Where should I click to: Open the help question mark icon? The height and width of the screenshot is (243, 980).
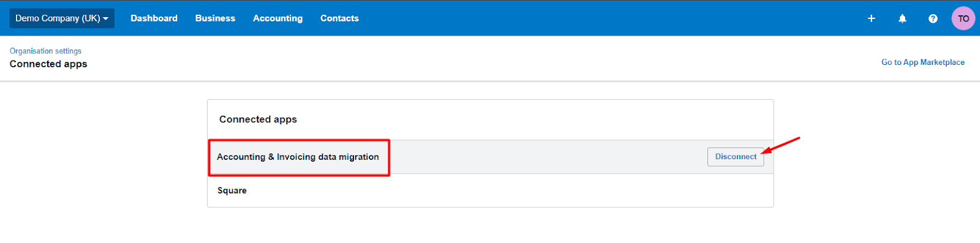coord(933,18)
